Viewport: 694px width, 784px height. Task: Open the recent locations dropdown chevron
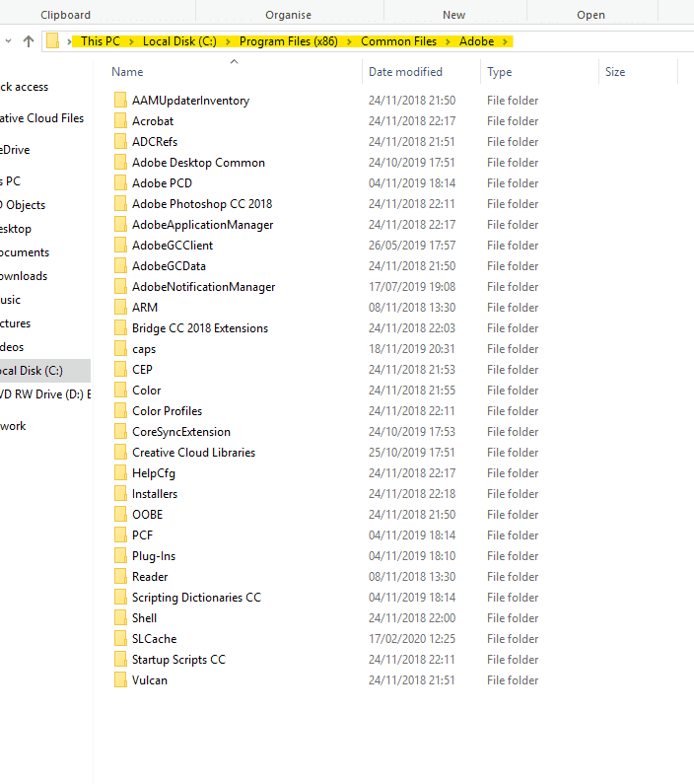[8, 41]
